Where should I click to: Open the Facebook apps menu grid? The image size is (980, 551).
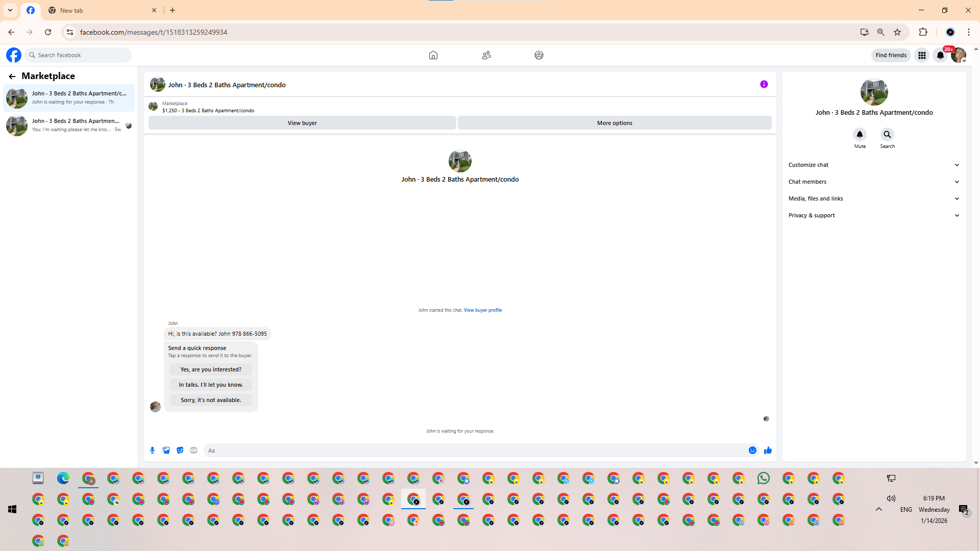point(922,55)
